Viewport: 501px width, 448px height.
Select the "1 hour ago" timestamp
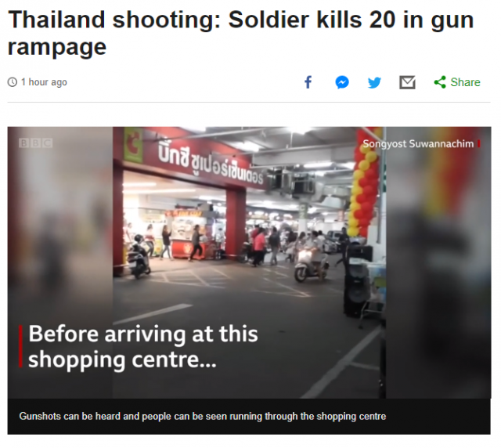(x=44, y=82)
